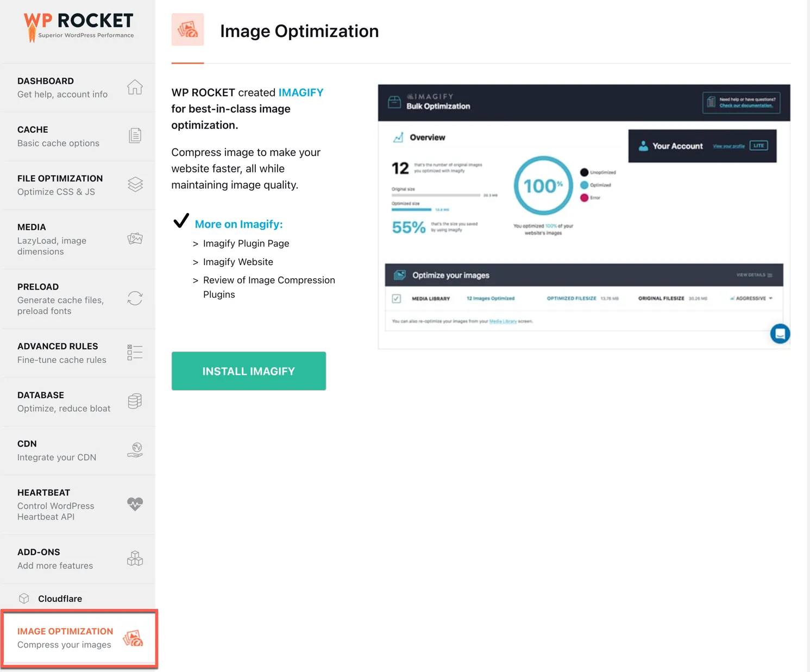Open the Imagify Plugin Page link
Screen dimensions: 810x672
246,243
